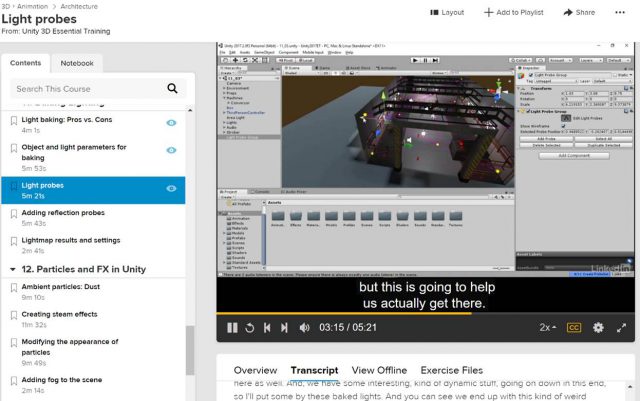Open the View Offline tab
Screen dimensions: 640x401
pos(379,370)
